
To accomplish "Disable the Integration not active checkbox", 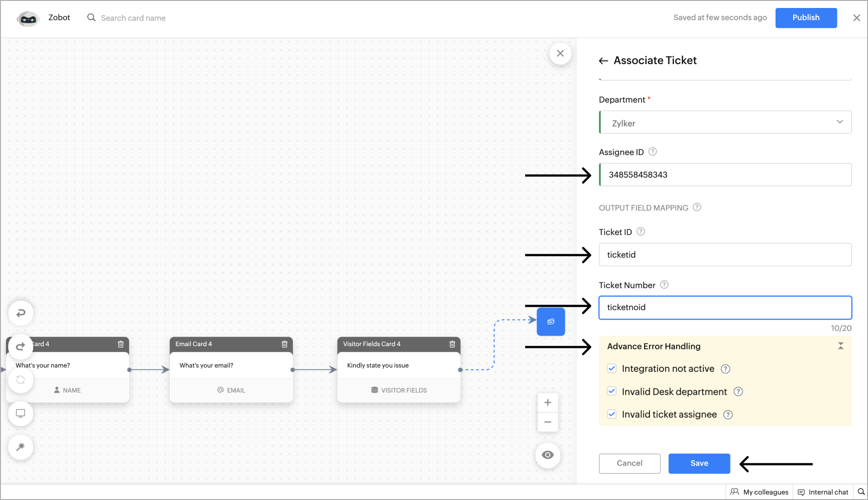I will coord(612,368).
